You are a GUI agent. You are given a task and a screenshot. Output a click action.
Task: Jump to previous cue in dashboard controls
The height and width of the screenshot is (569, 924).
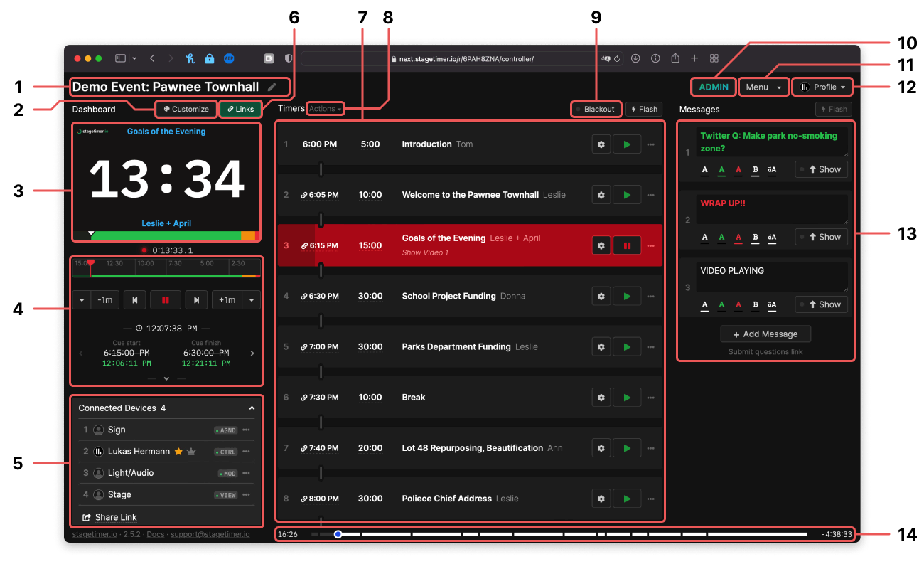click(135, 300)
